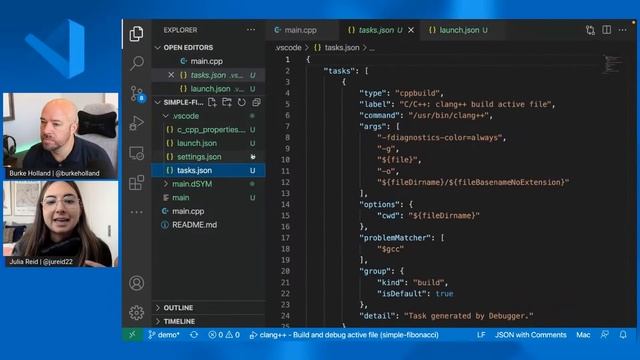Open the Extensions view
The width and height of the screenshot is (640, 360).
click(136, 182)
